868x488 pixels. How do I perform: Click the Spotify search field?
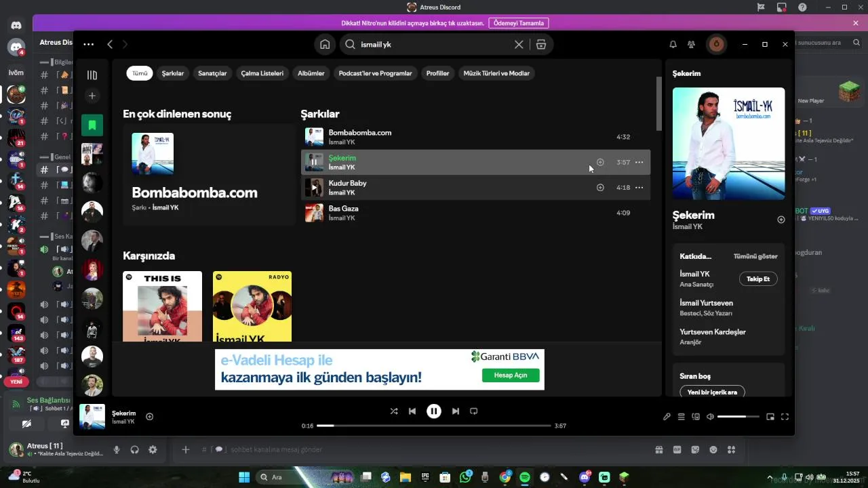(x=434, y=44)
